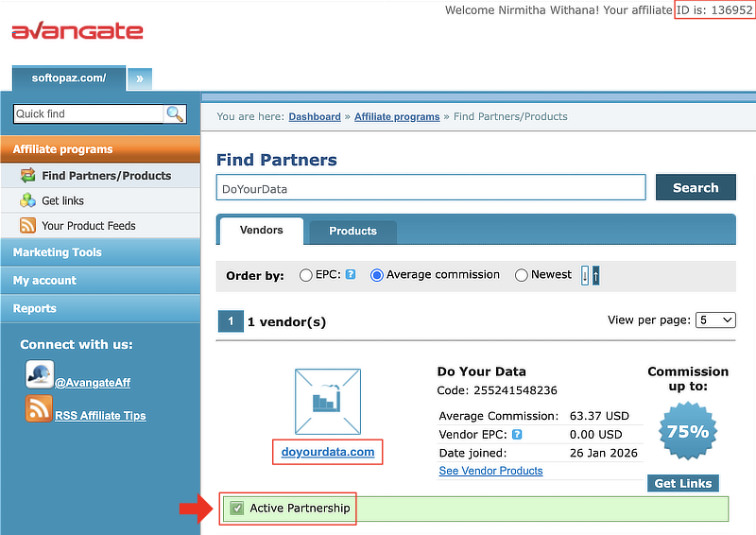Select the Average commission radio button
Viewport: 756px width, 535px height.
pyautogui.click(x=377, y=275)
